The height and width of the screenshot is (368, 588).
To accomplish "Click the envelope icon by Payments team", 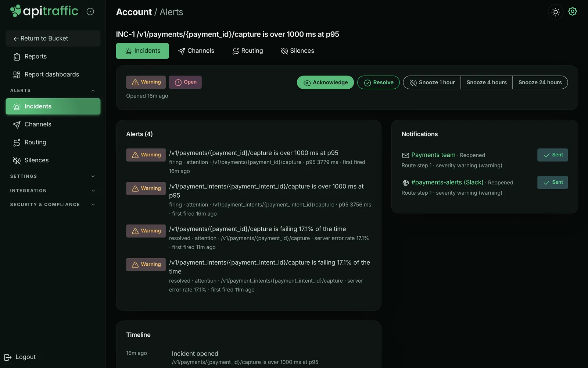I will coord(406,155).
